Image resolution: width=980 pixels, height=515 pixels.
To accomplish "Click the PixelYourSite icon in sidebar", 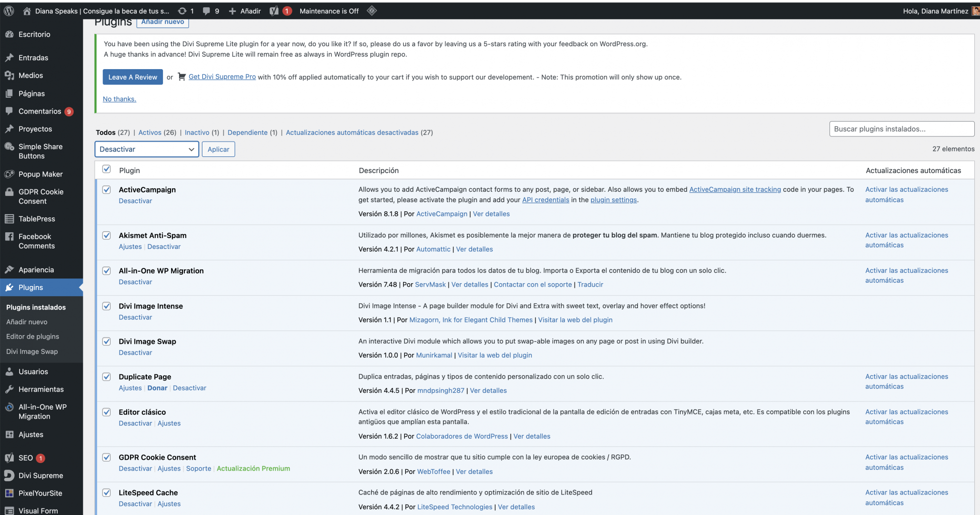I will click(x=9, y=493).
